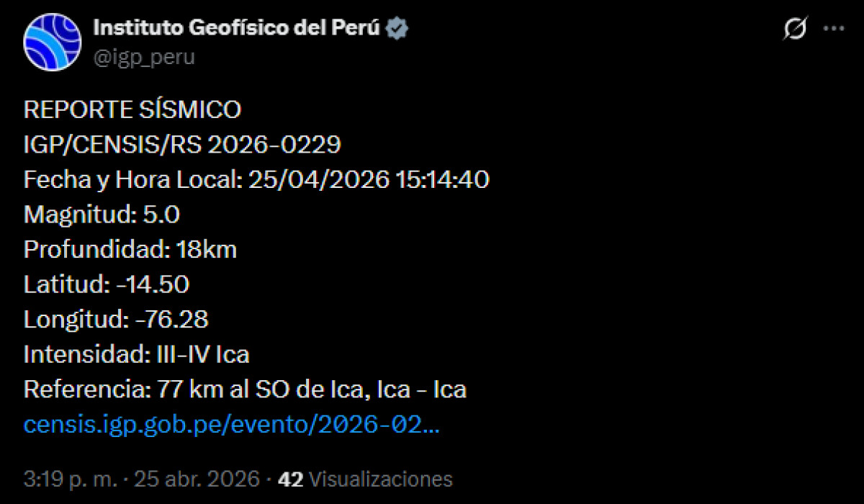Click the Magnitud: 5.0 text line
The image size is (864, 504).
(x=102, y=215)
